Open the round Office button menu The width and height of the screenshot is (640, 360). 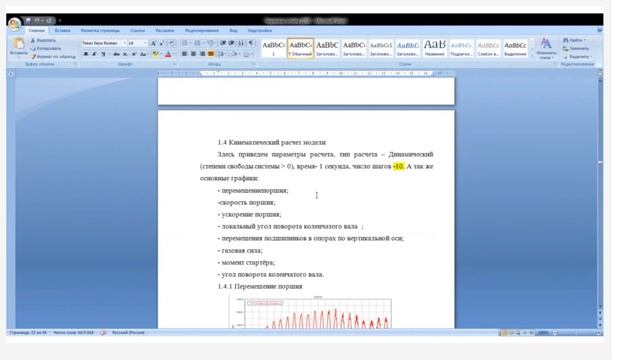tap(14, 24)
